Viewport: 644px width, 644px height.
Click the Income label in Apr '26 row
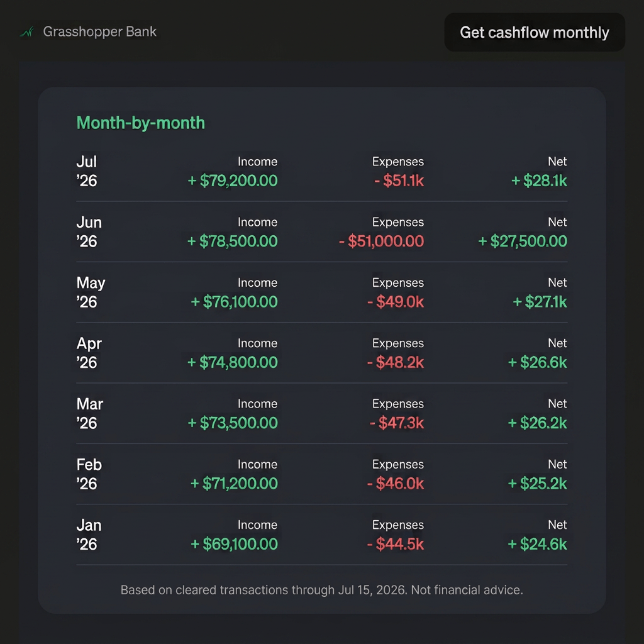[x=257, y=343]
